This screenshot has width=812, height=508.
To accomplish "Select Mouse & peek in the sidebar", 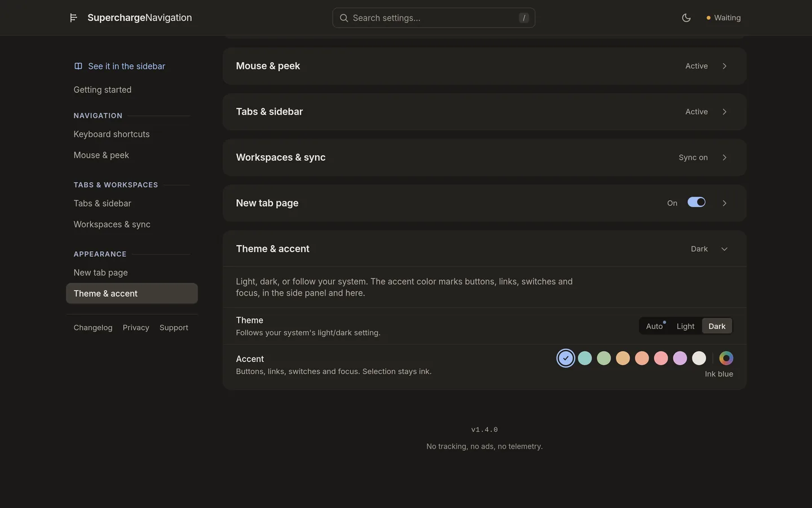I will click(101, 155).
